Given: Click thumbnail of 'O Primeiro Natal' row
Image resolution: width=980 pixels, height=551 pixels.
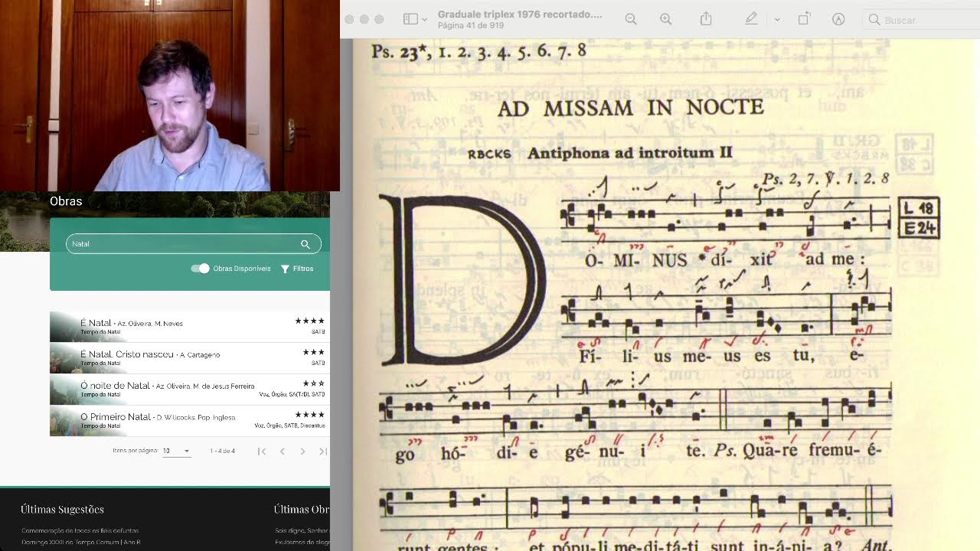Looking at the screenshot, I should coord(64,421).
